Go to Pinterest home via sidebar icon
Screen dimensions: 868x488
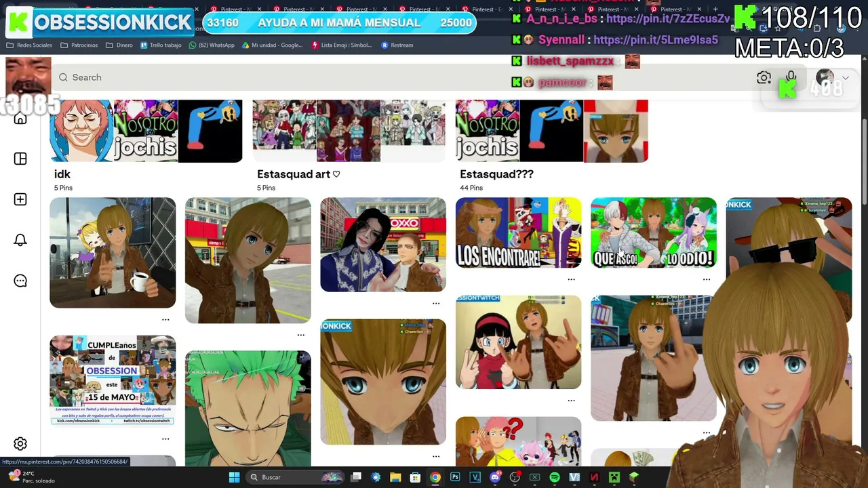(x=20, y=119)
